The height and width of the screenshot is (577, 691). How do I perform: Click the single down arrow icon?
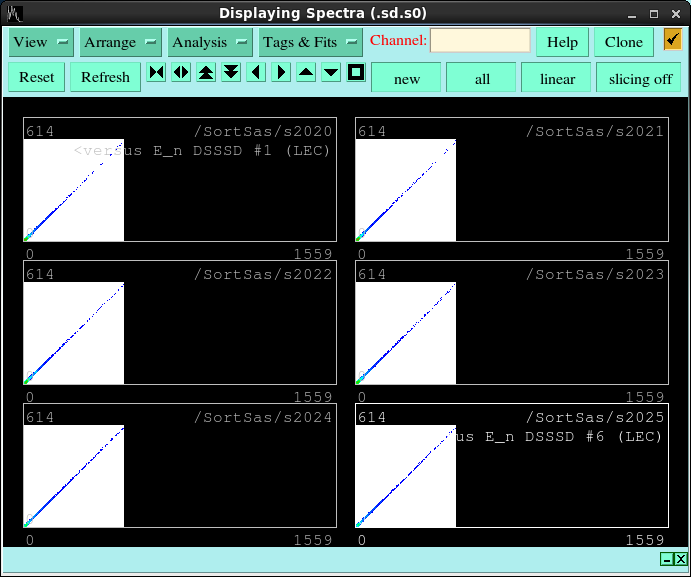(x=331, y=72)
